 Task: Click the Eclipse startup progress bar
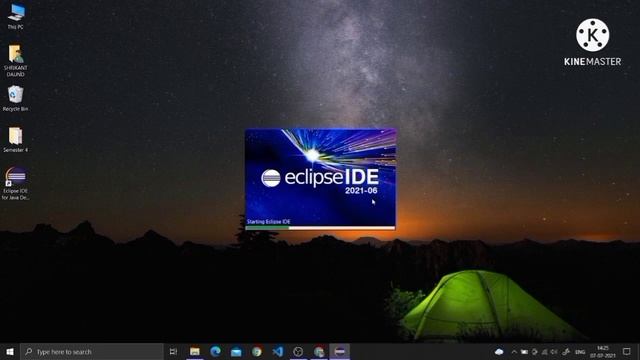[x=320, y=228]
